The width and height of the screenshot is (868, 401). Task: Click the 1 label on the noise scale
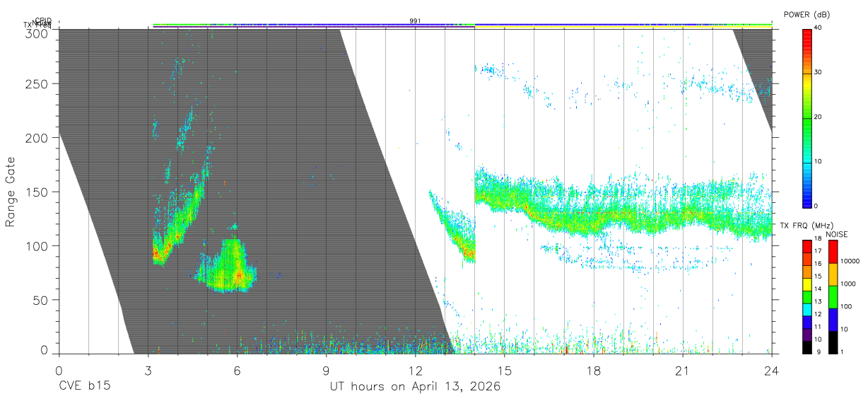(841, 351)
